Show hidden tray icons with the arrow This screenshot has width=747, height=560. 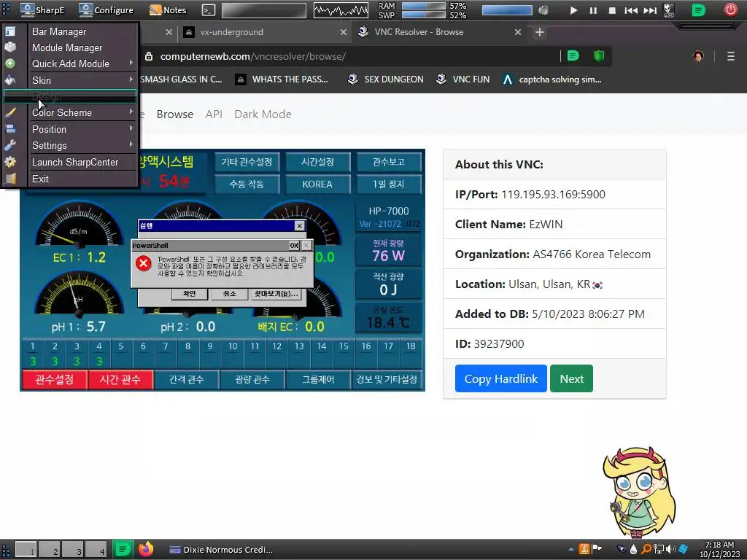570,549
